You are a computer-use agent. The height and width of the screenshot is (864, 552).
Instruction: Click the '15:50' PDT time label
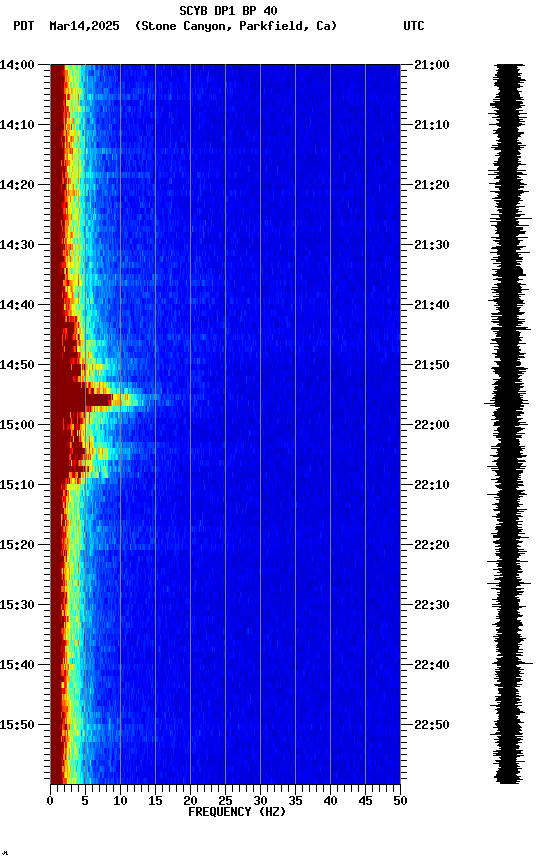pos(17,725)
